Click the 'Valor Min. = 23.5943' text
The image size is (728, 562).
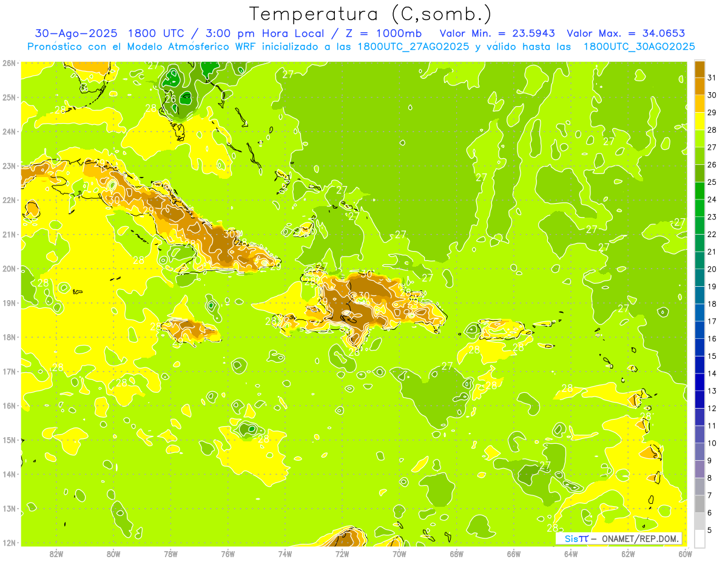coord(497,33)
